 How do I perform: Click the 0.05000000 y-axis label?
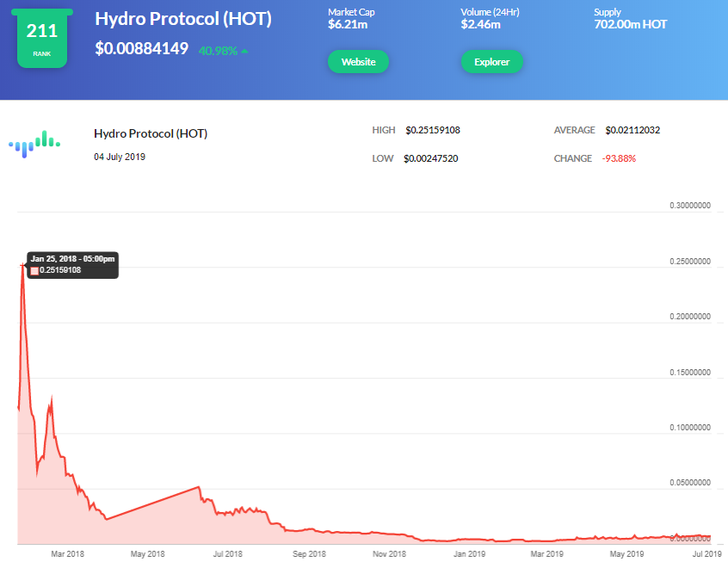690,483
